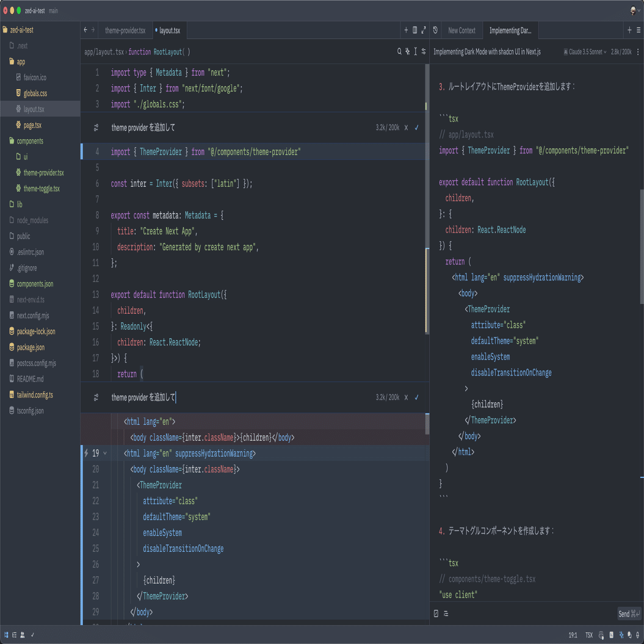Switch to New Context tab

pyautogui.click(x=461, y=31)
